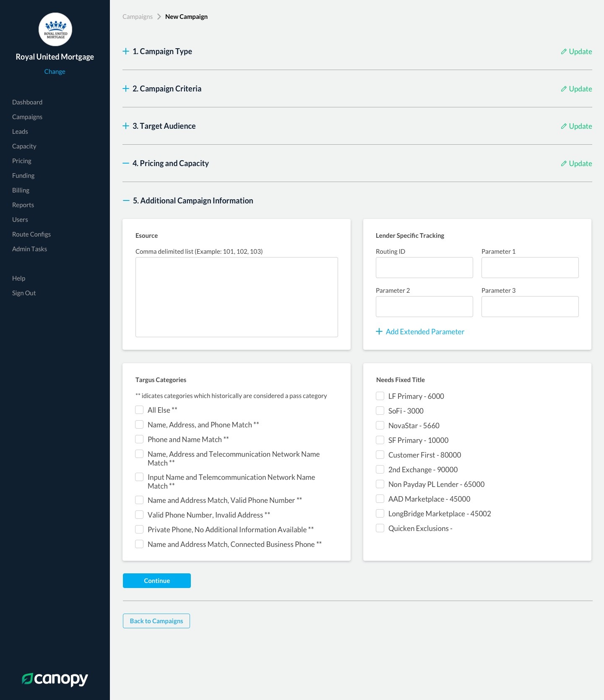Open Admin Tasks in the sidebar

(30, 249)
